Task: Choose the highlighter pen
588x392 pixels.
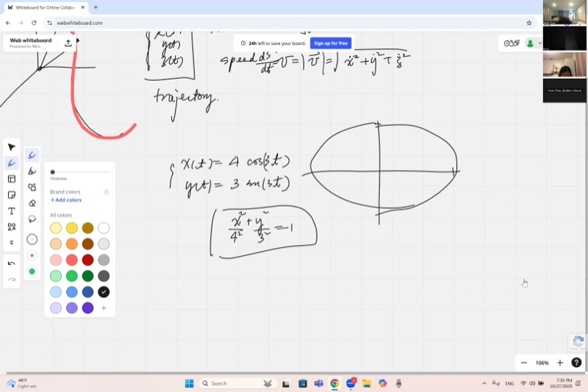Action: (32, 171)
